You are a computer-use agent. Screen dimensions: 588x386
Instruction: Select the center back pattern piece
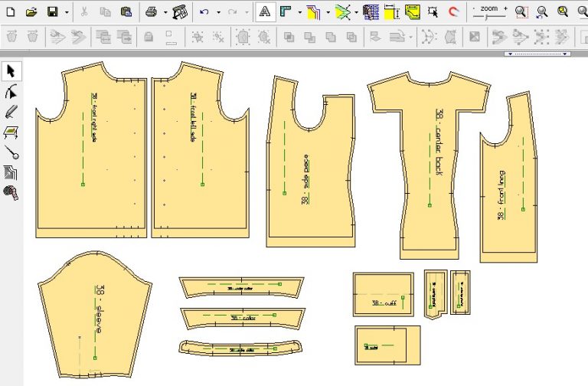coord(430,165)
